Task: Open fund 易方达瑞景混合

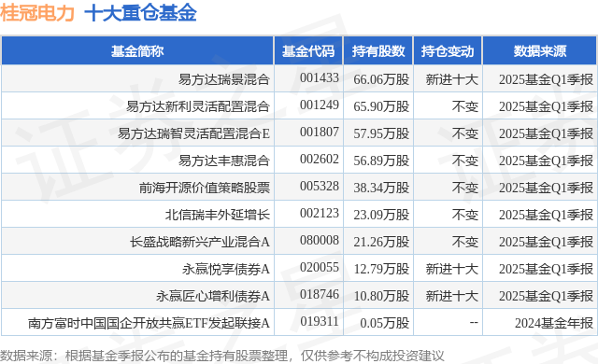Action: click(x=224, y=79)
